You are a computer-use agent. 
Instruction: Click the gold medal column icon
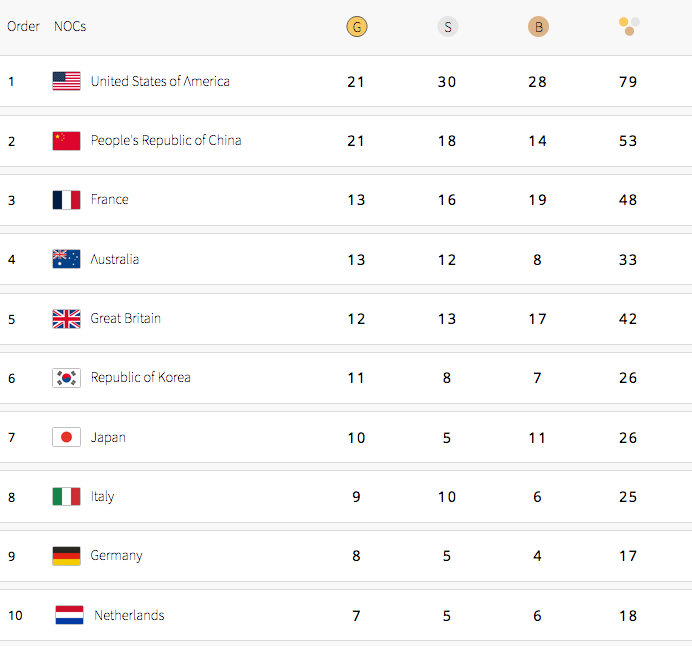(356, 27)
